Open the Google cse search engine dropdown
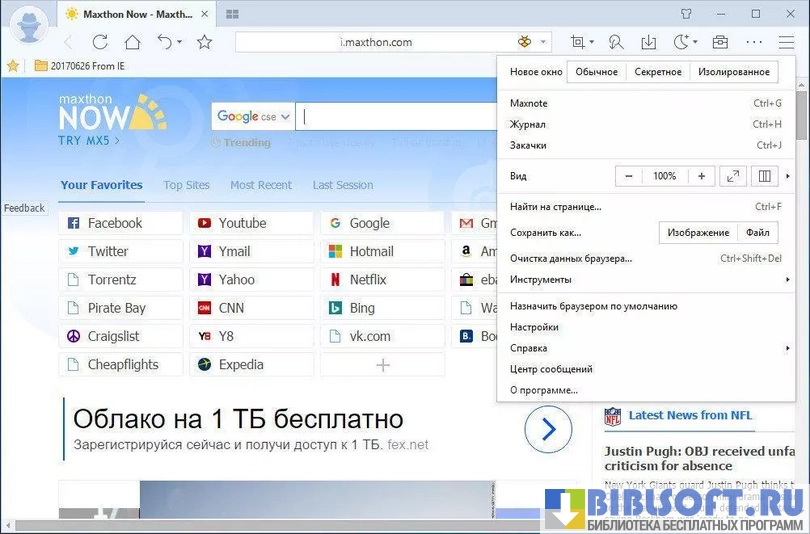This screenshot has height=534, width=810. pos(254,117)
